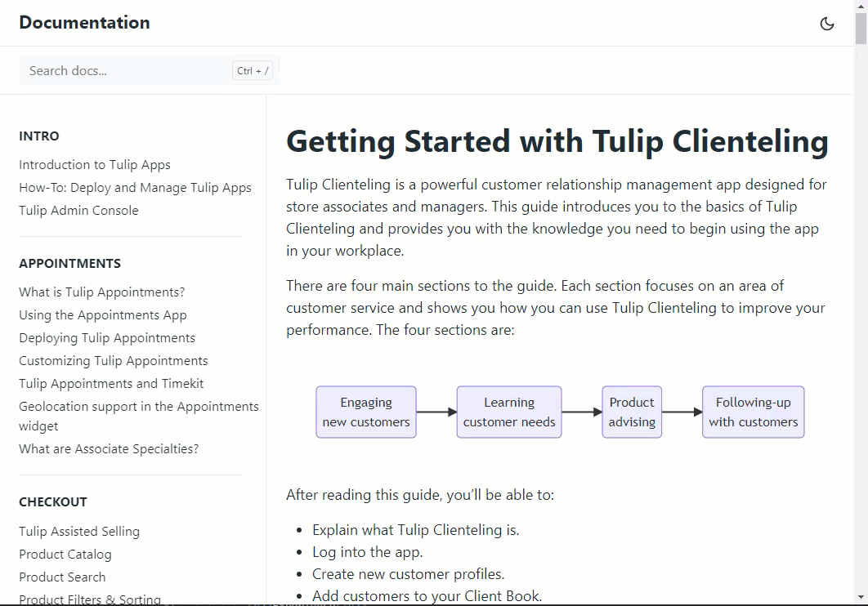Screen dimensions: 868x606
Task: Click the Following-up with customers diagram box
Action: (753, 412)
